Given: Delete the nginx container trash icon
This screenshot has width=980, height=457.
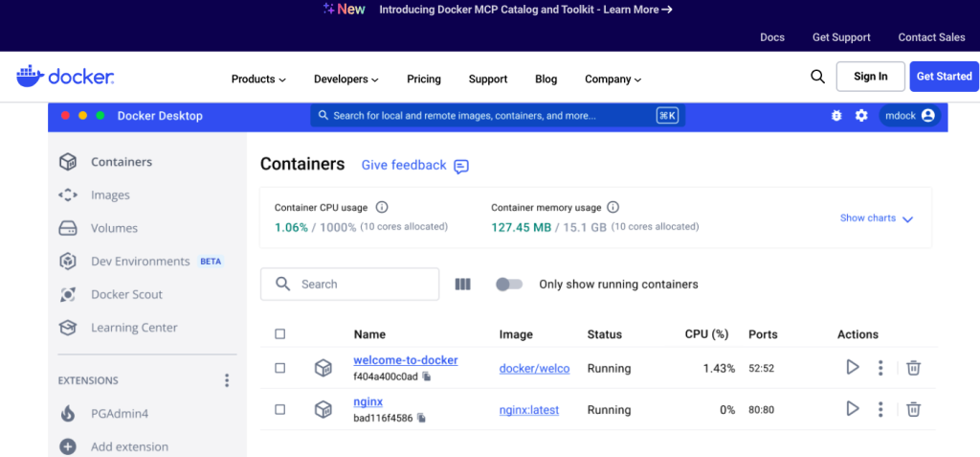Looking at the screenshot, I should [x=913, y=410].
